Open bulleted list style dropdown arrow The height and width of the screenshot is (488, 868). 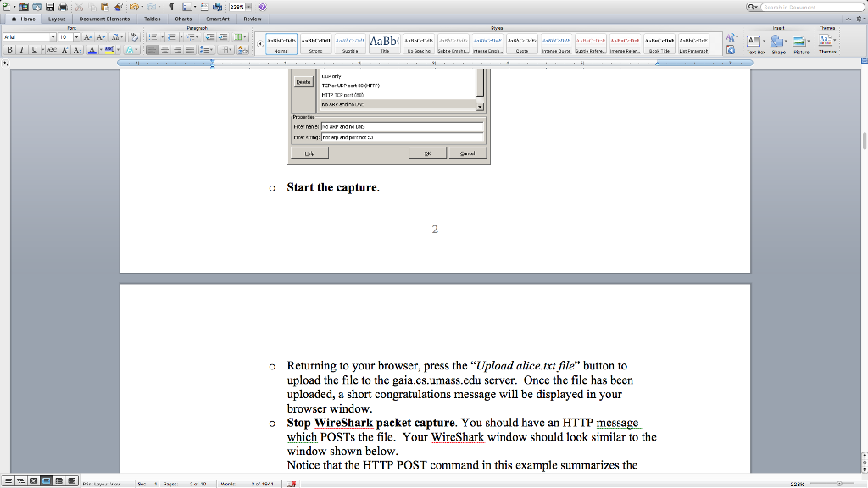pyautogui.click(x=162, y=37)
